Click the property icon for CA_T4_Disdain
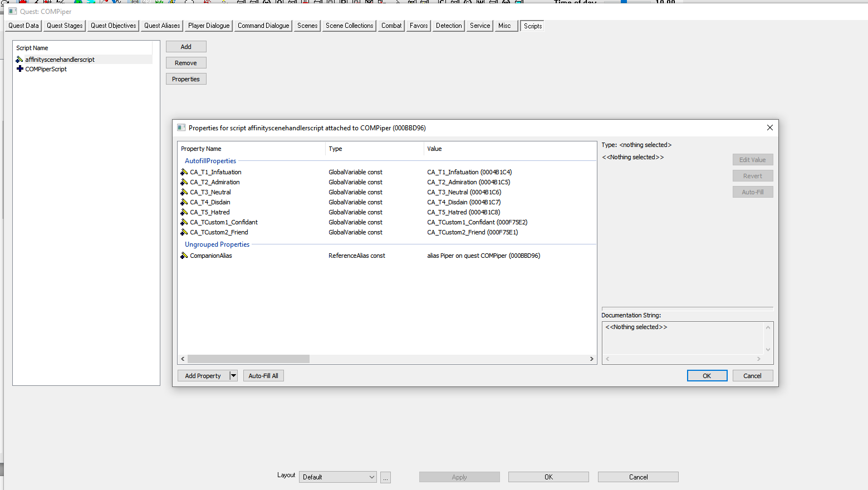This screenshot has width=868, height=490. click(184, 202)
